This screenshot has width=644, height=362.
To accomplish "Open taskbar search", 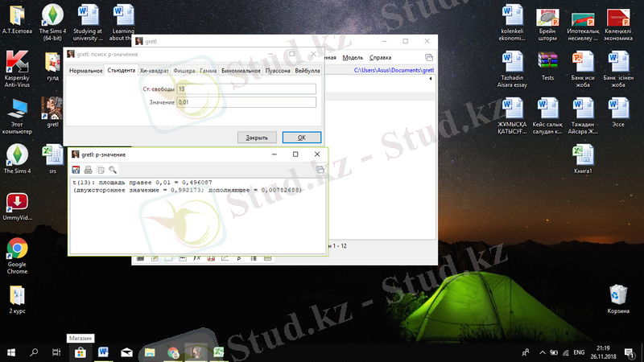I will [x=34, y=352].
